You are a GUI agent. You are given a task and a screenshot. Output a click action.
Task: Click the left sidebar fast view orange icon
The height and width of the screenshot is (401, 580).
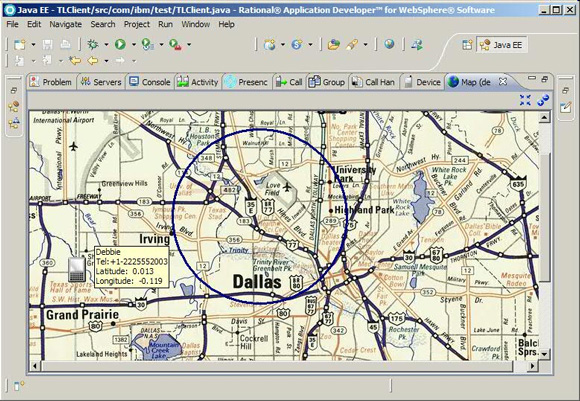click(x=14, y=107)
